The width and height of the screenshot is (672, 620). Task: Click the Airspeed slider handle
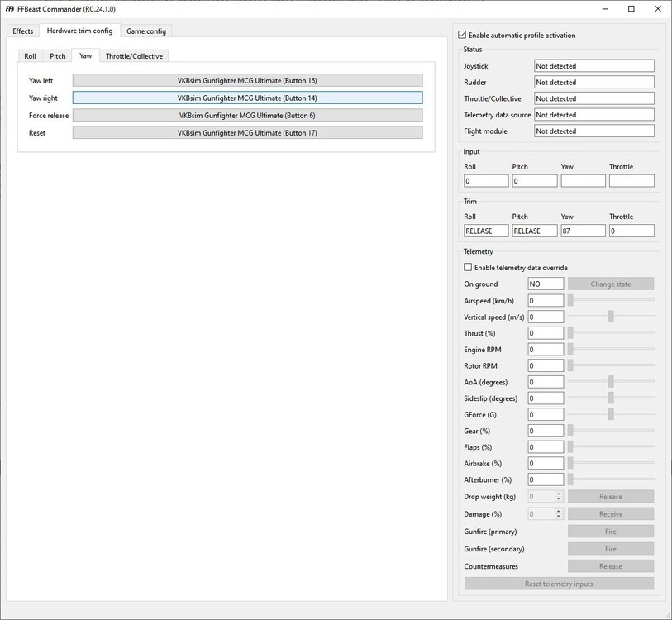coord(570,300)
